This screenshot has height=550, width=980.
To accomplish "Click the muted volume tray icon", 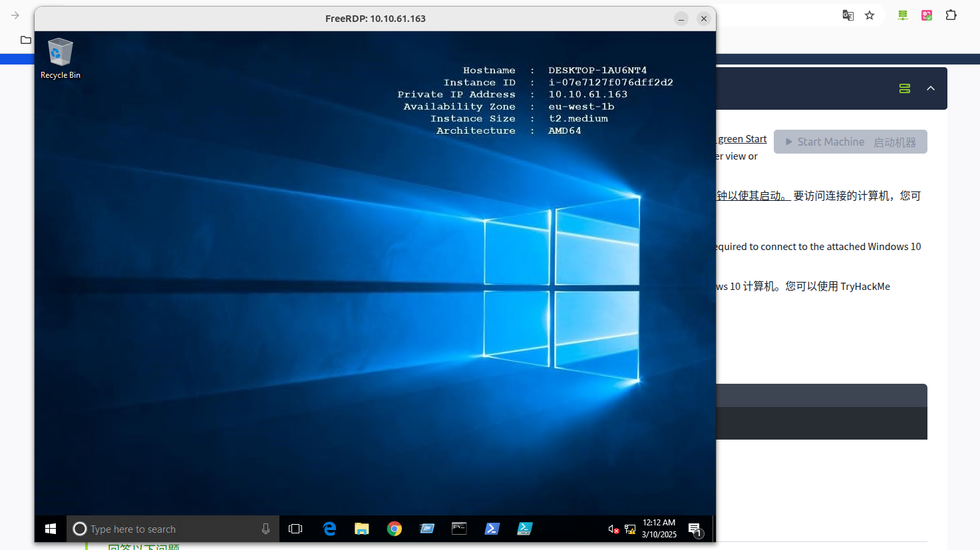I will tap(613, 529).
